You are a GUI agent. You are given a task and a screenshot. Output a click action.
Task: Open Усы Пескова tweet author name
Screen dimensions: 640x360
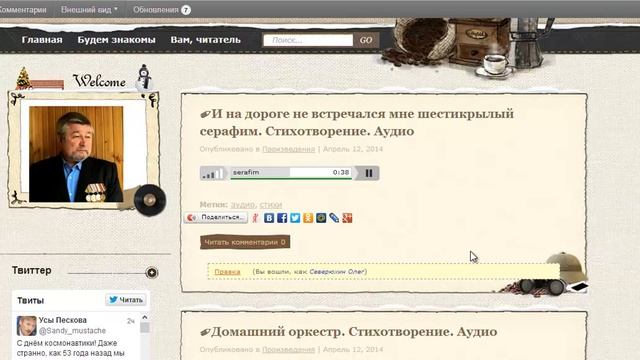(62, 320)
